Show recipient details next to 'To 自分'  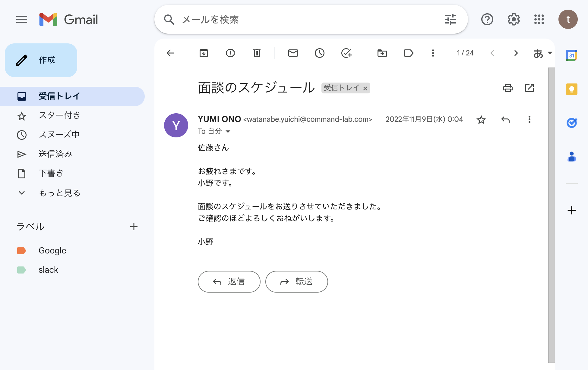pyautogui.click(x=228, y=131)
